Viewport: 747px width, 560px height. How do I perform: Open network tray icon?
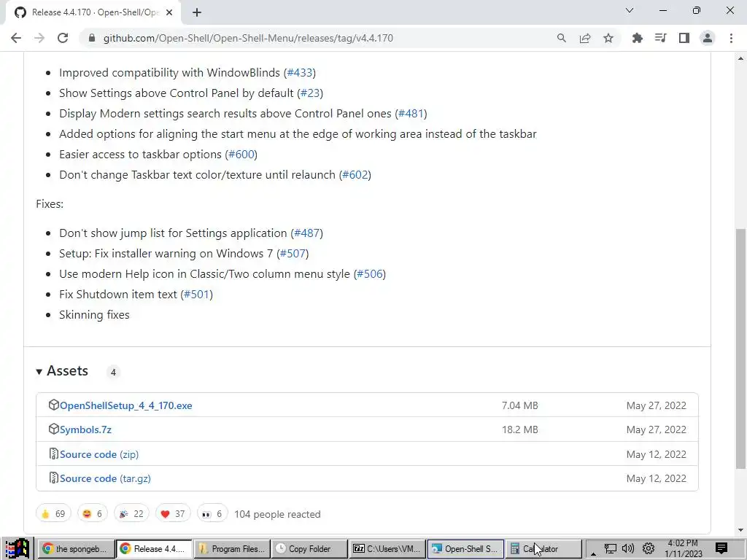pyautogui.click(x=611, y=548)
